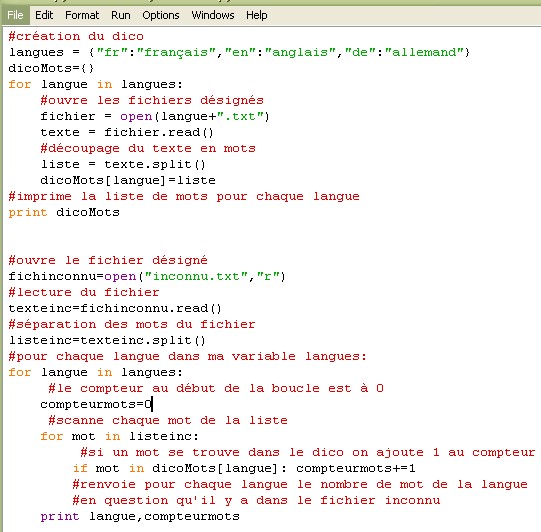The width and height of the screenshot is (541, 532).
Task: Click the 'for mot in listeinc:' loop line
Action: pyautogui.click(x=119, y=436)
